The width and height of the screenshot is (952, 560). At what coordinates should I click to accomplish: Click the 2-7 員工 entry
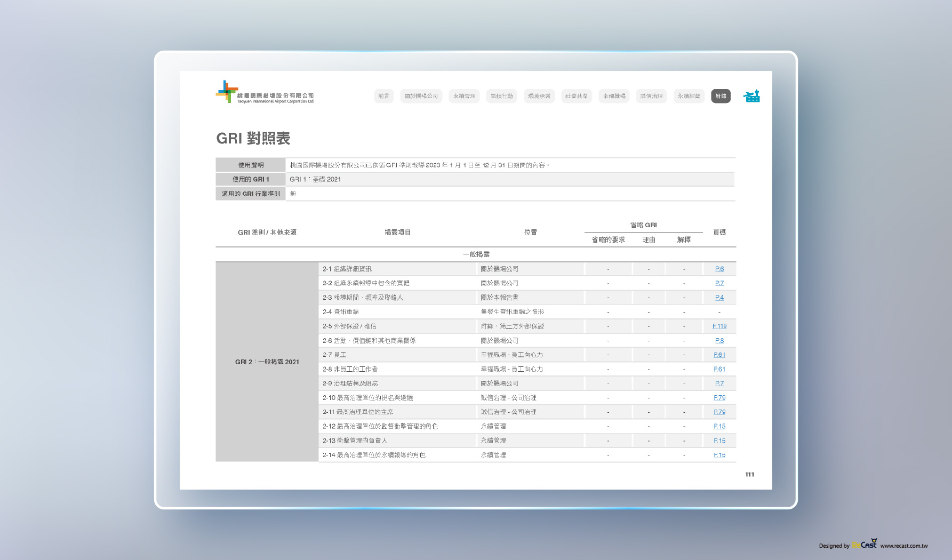pyautogui.click(x=334, y=355)
